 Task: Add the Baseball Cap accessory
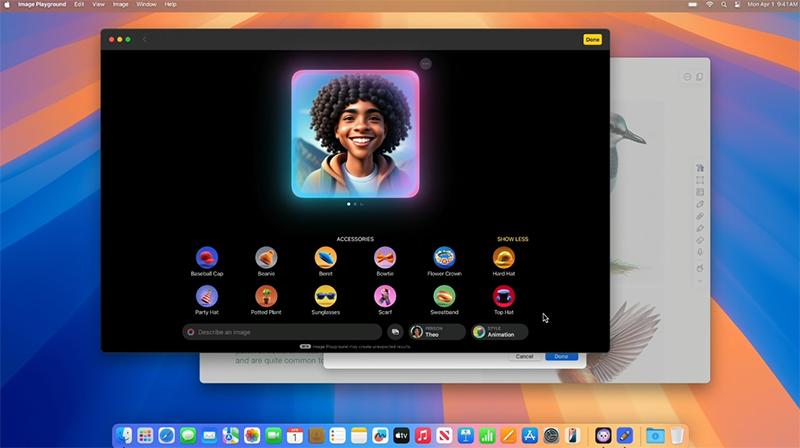[207, 258]
